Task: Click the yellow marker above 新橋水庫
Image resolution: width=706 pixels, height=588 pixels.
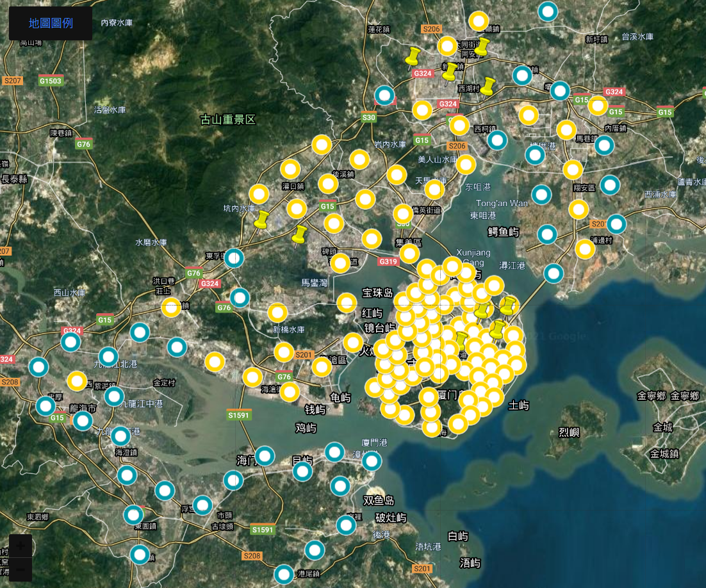Action: 277,313
